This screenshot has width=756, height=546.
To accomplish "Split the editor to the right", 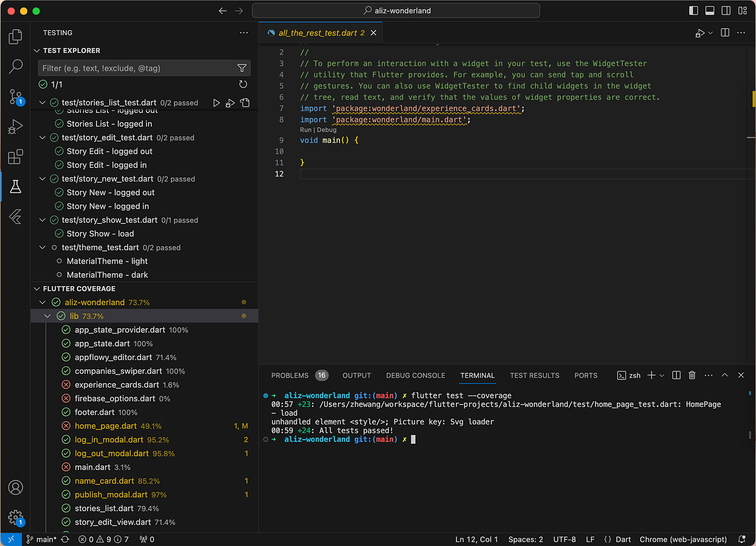I will click(x=725, y=33).
